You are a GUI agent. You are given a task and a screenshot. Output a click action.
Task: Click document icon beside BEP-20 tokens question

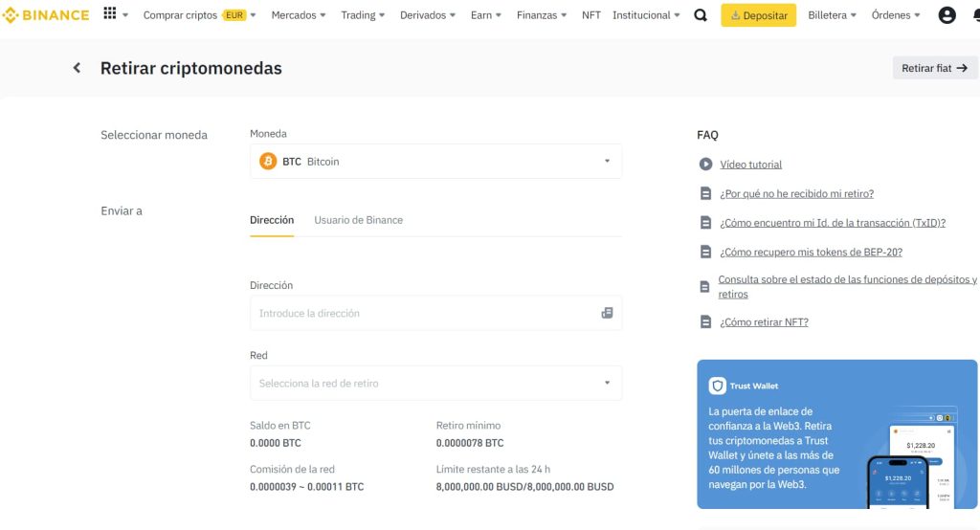(705, 252)
